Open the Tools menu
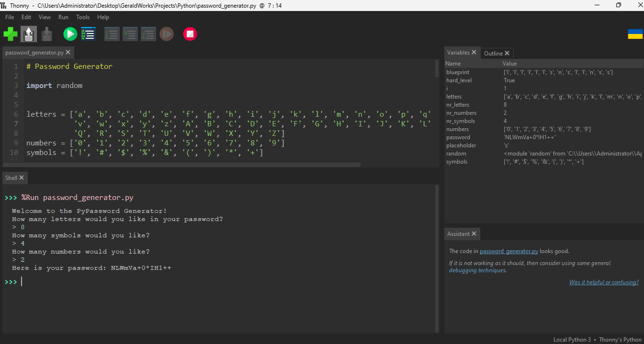 pos(83,17)
